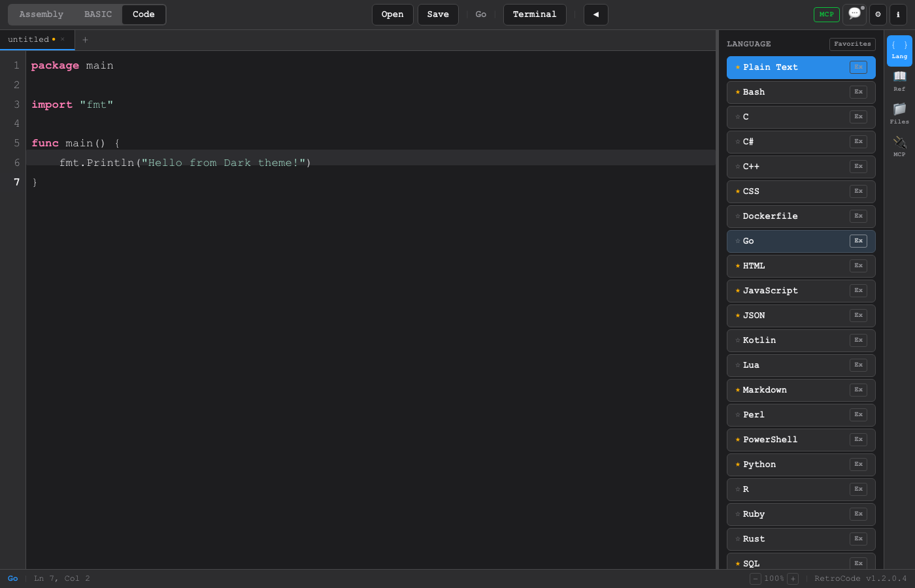Click the info icon in top bar
This screenshot has width=915, height=588.
(898, 14)
